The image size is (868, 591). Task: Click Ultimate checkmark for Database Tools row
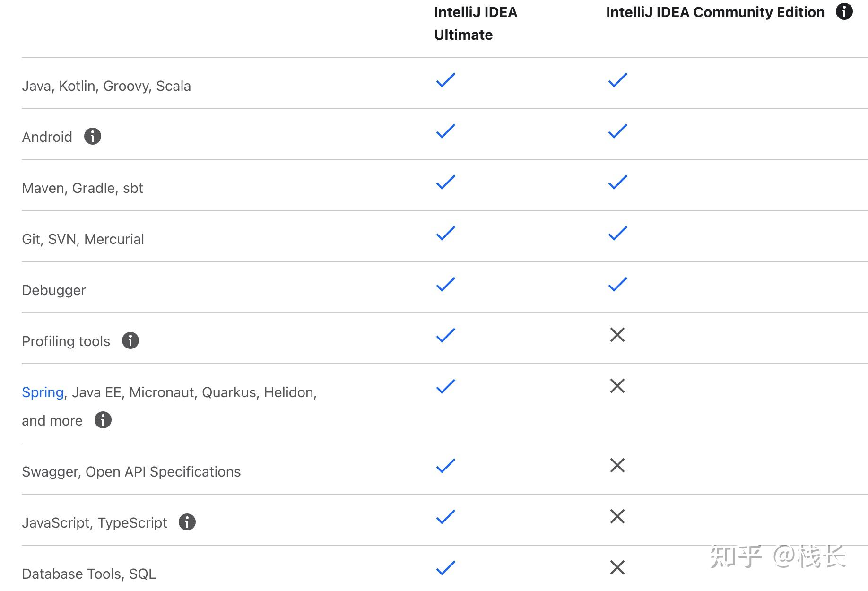[x=445, y=567]
